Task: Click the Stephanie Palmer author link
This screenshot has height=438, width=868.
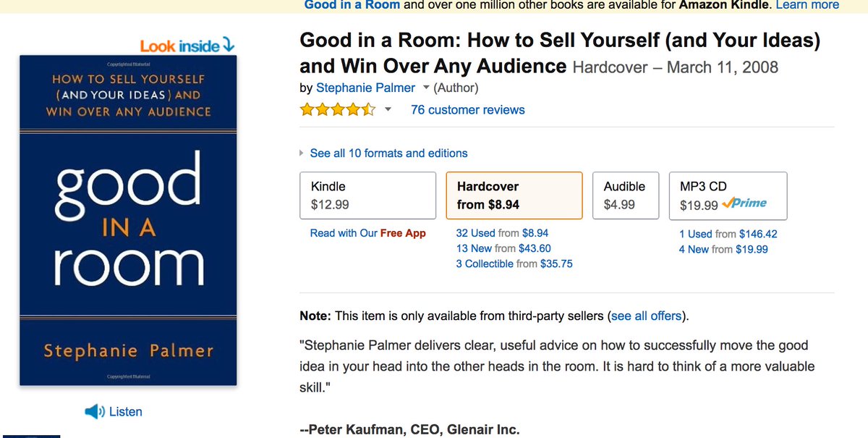Action: [366, 88]
